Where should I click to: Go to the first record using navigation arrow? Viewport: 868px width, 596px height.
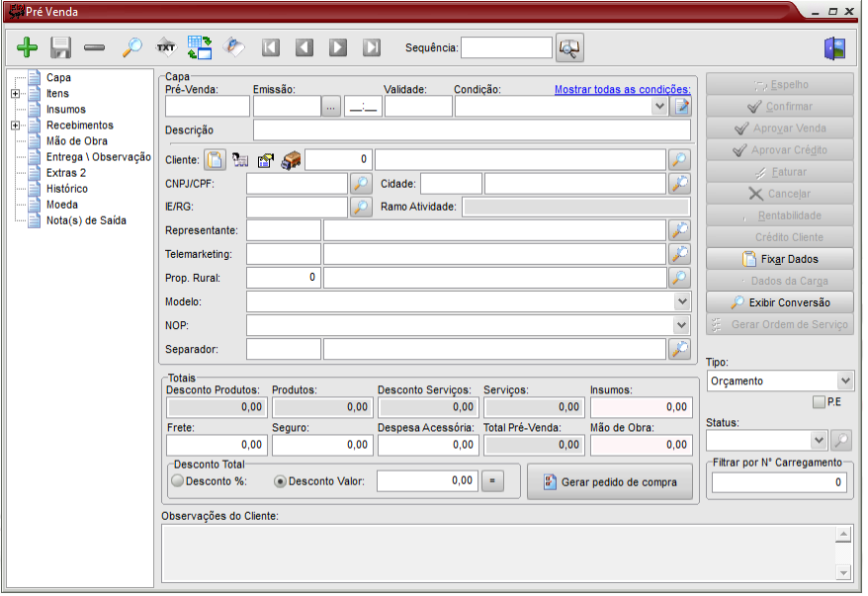(271, 47)
